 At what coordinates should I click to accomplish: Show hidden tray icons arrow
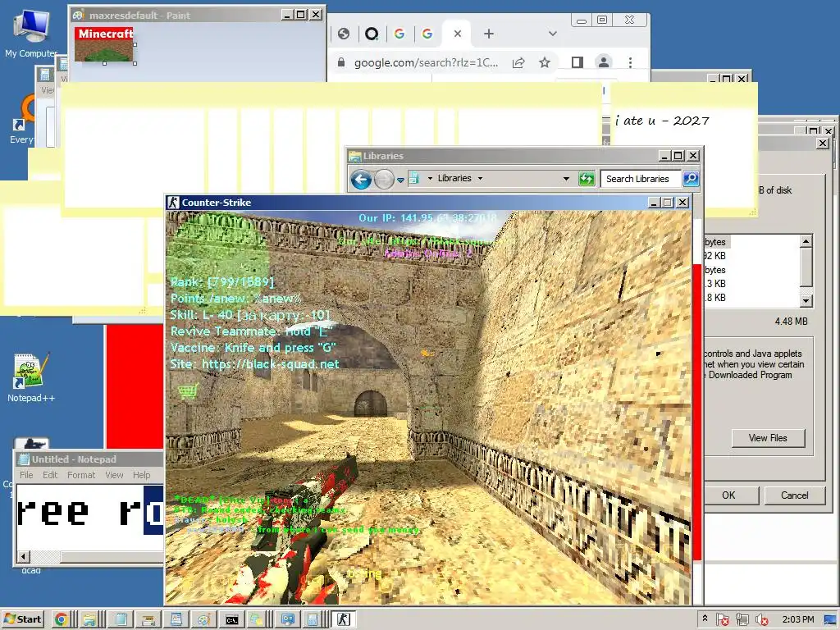[705, 619]
